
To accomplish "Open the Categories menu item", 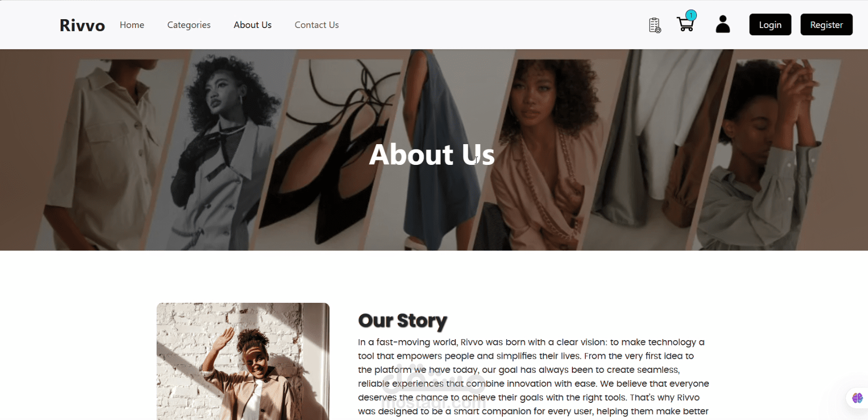I will pos(189,25).
